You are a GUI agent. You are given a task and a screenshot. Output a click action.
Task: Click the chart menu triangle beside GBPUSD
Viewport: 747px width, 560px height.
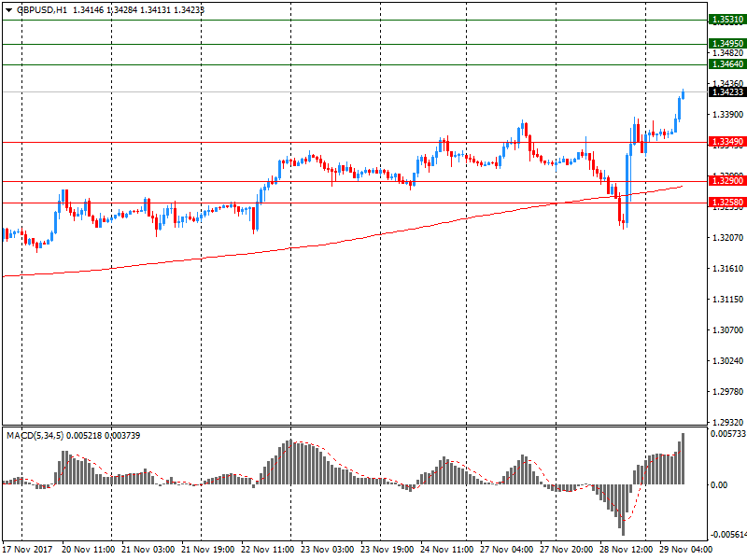8,10
